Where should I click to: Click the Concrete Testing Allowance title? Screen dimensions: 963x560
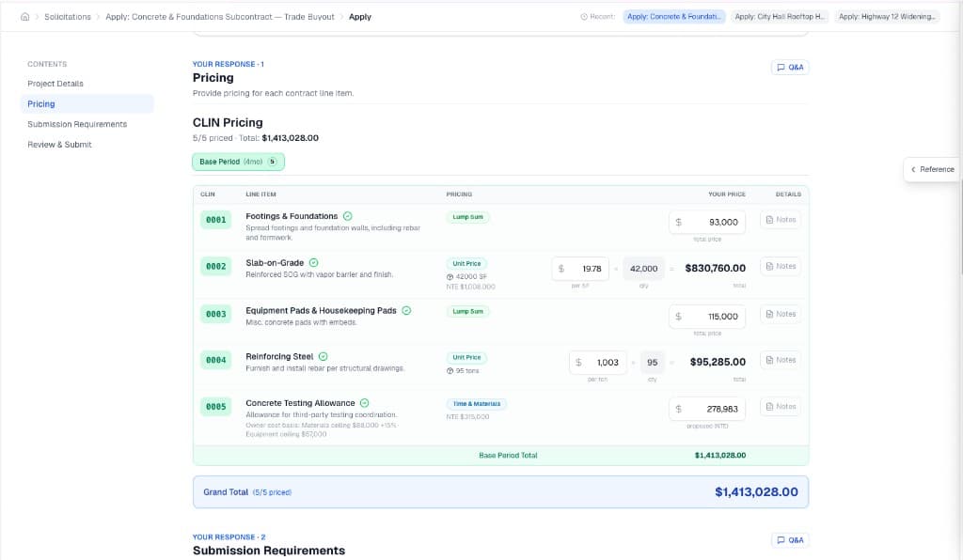tap(300, 403)
